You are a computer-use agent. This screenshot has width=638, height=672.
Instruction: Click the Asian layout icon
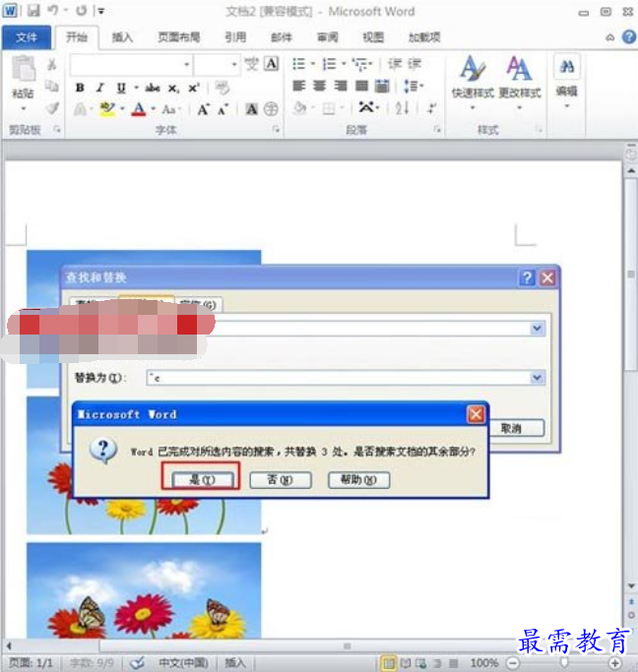point(366,106)
